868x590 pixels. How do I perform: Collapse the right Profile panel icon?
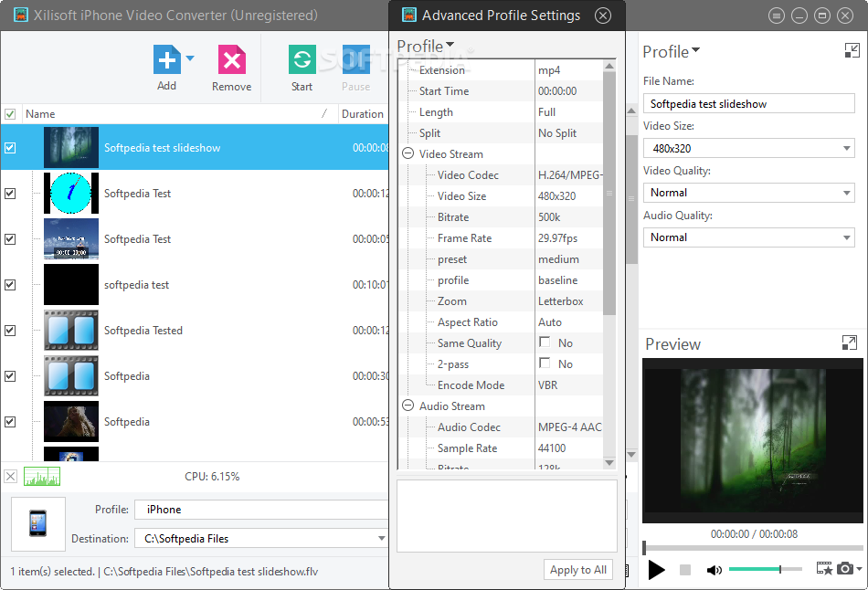tap(852, 51)
